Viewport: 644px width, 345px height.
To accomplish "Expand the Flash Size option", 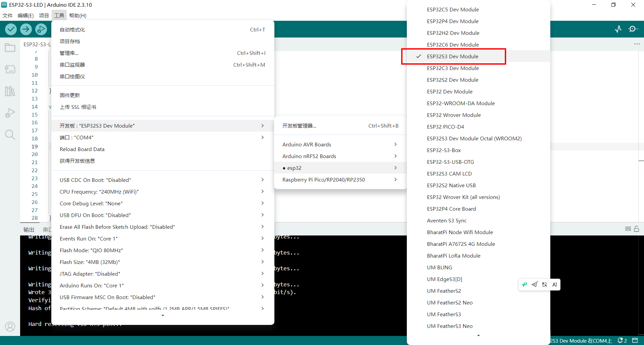I will (x=163, y=262).
